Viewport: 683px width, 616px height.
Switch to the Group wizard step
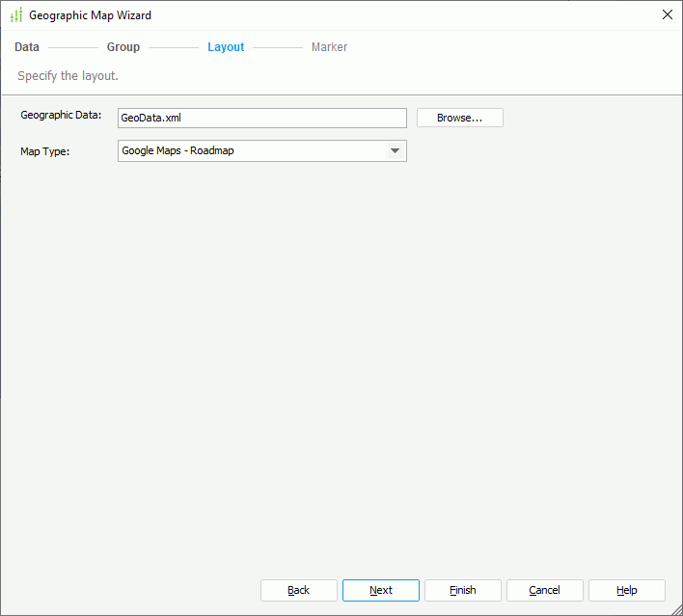(x=123, y=47)
